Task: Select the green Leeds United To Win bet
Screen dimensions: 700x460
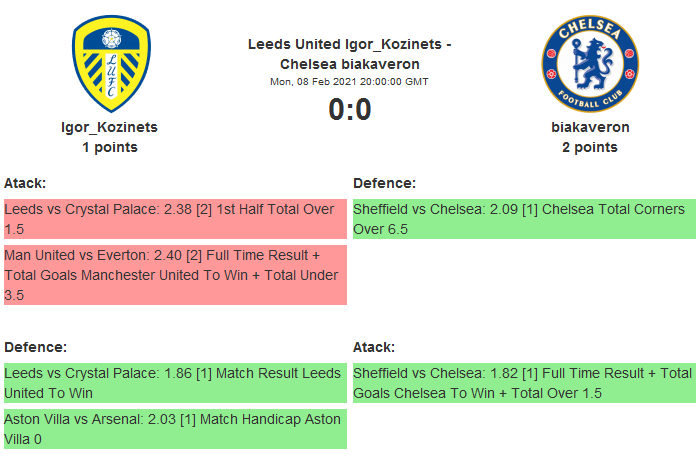Action: point(175,382)
